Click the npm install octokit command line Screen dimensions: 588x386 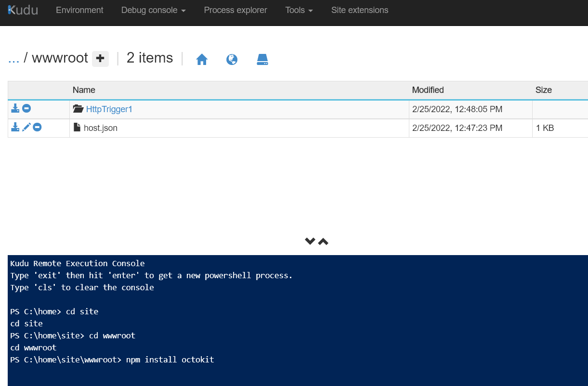pyautogui.click(x=112, y=360)
